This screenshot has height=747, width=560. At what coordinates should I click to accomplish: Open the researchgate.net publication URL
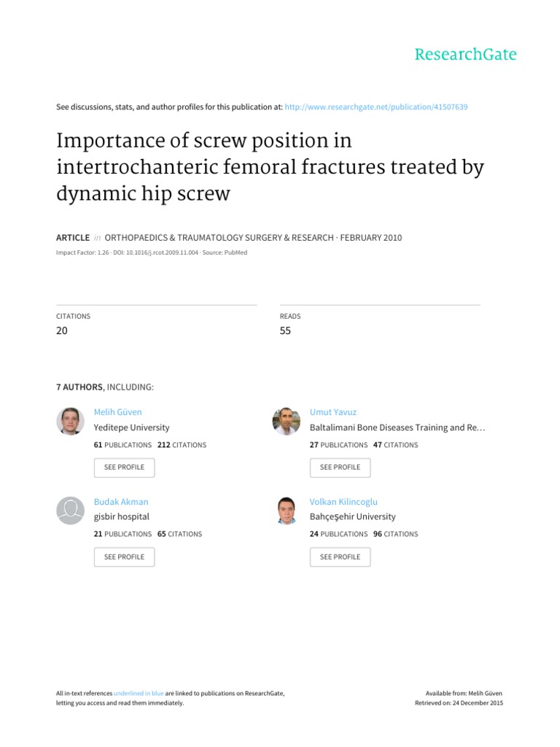coord(376,107)
